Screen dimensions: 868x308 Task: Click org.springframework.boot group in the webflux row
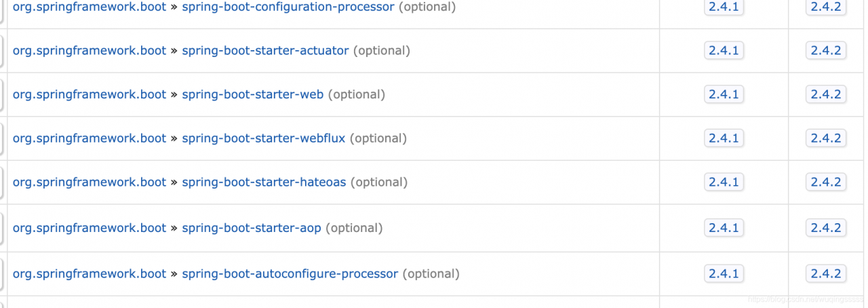(90, 138)
